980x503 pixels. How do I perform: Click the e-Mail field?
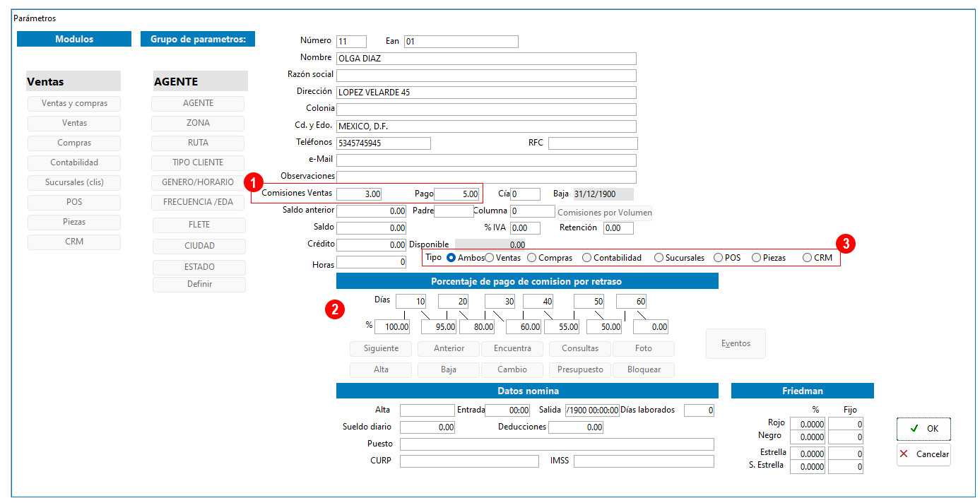click(486, 160)
